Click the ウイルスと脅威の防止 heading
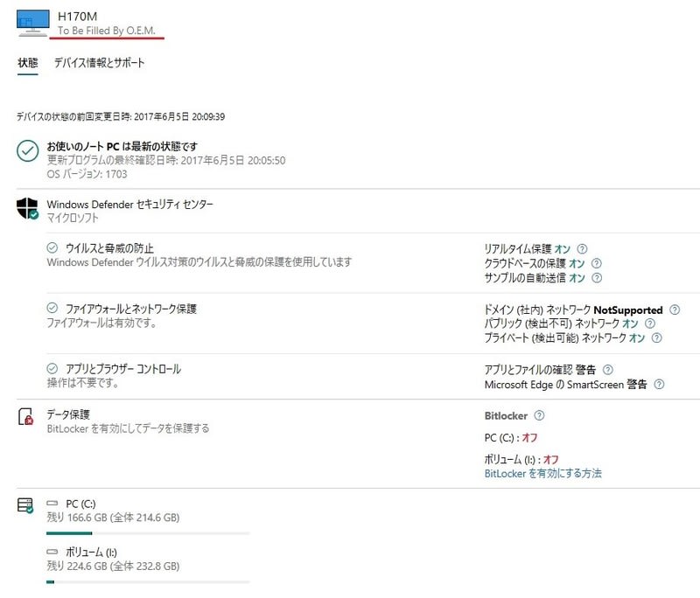The height and width of the screenshot is (598, 700). tap(110, 248)
